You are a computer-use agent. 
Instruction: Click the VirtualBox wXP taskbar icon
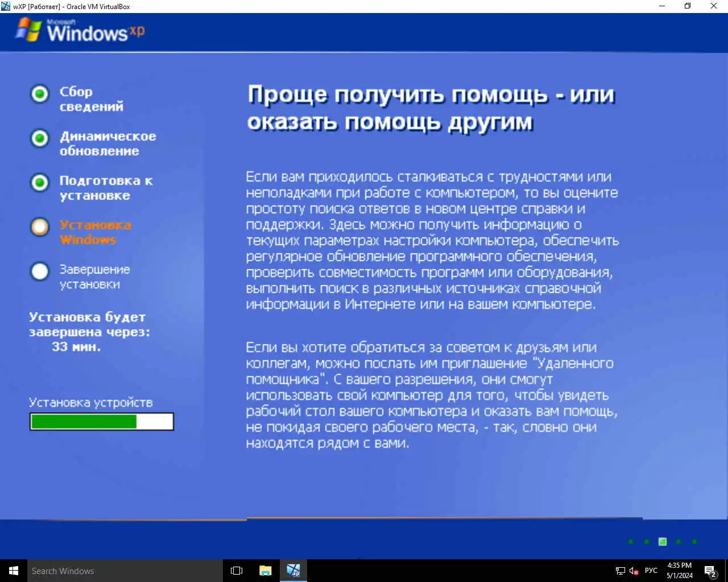tap(293, 571)
